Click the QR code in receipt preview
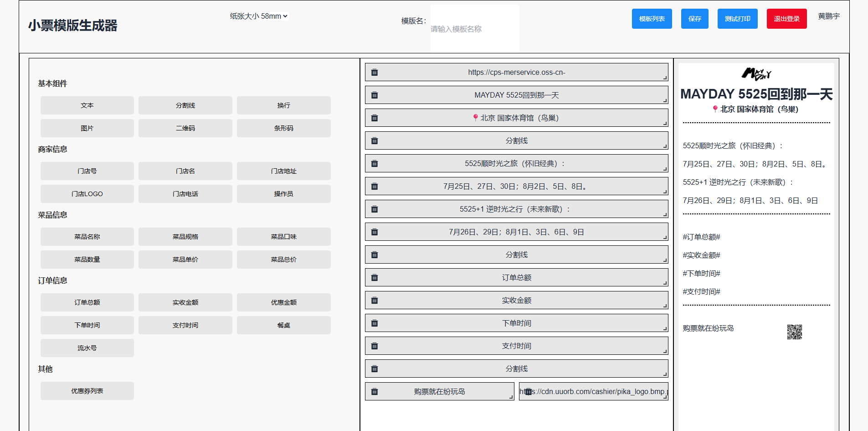The height and width of the screenshot is (431, 868). click(x=794, y=332)
